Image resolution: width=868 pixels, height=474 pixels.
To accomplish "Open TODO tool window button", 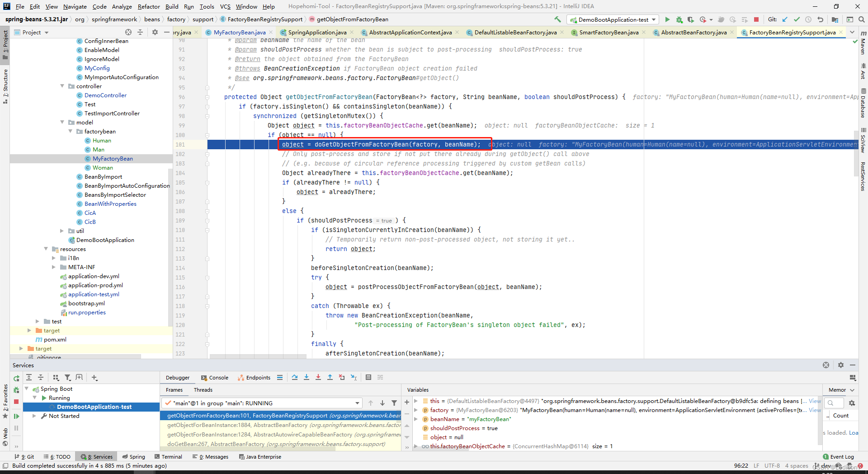I will point(57,457).
